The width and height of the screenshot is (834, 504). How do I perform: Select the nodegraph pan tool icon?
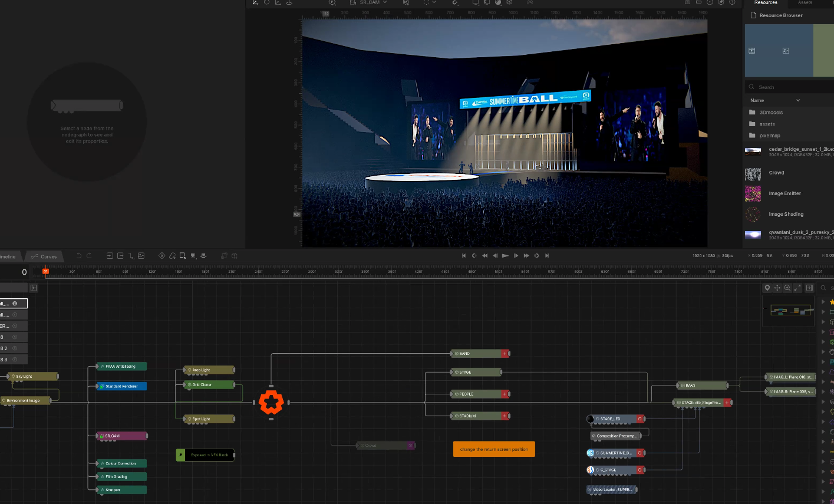pos(777,288)
